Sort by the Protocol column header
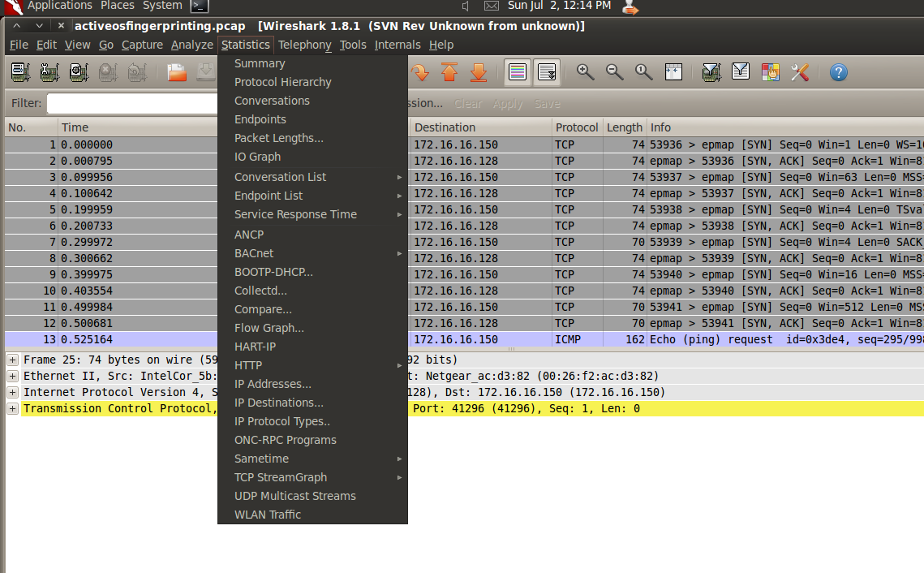Screen dimensions: 924x573 [577, 127]
